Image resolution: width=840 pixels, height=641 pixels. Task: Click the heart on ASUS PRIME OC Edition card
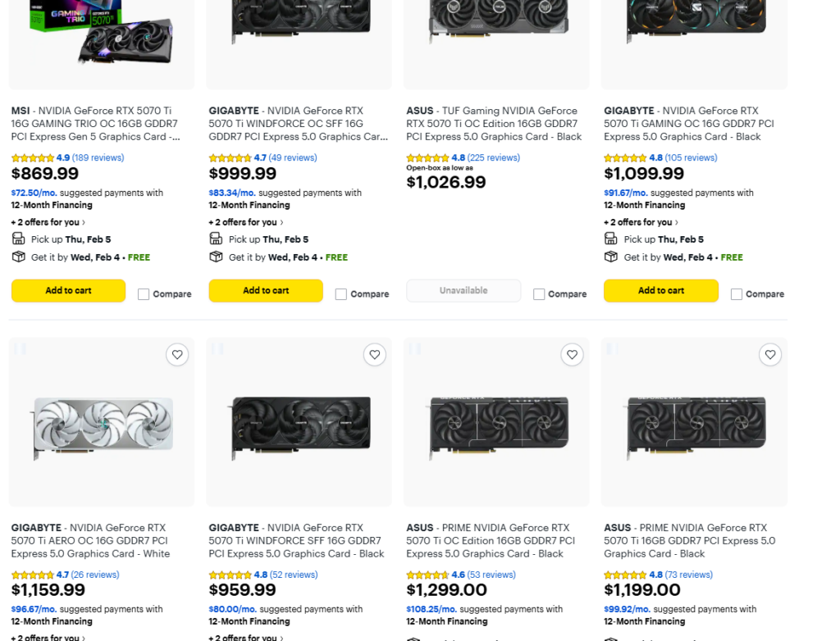tap(573, 354)
